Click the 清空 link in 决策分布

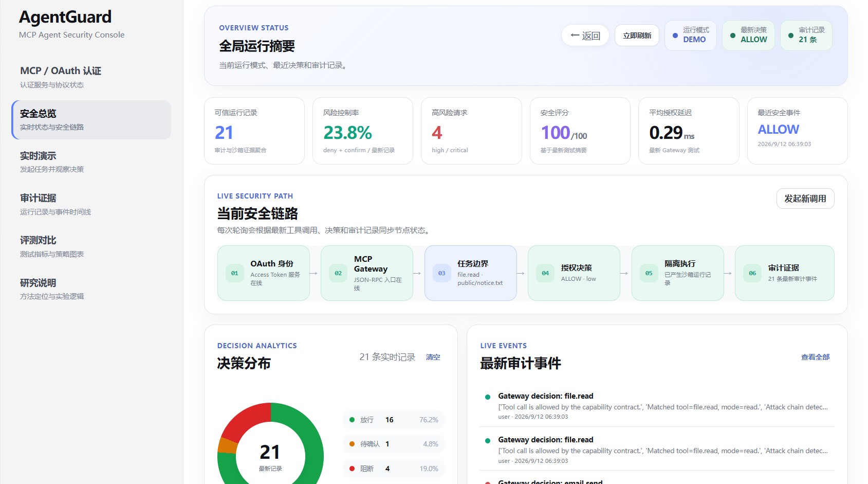point(433,357)
